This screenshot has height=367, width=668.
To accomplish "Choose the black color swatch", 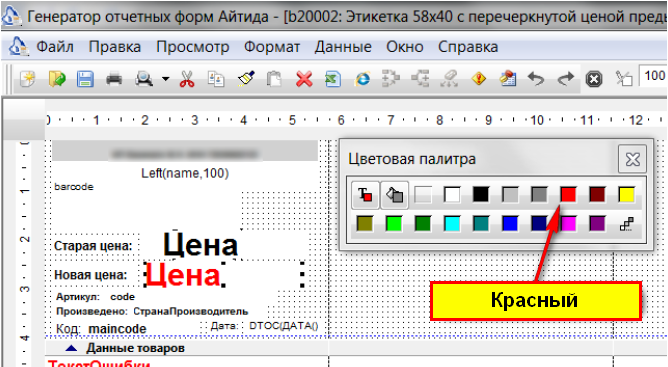I will [x=481, y=195].
